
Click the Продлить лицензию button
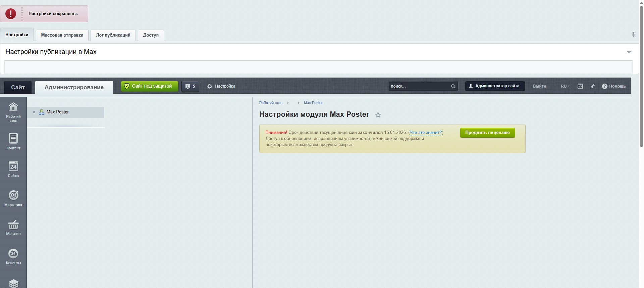coord(487,133)
